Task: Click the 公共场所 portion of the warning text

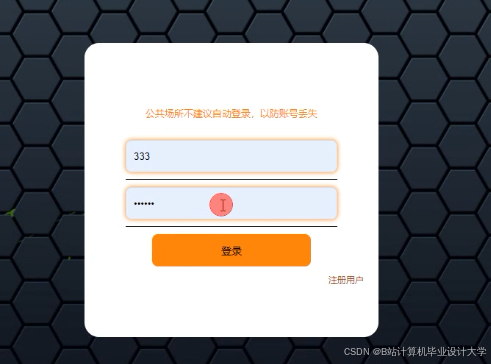Action: coord(159,114)
